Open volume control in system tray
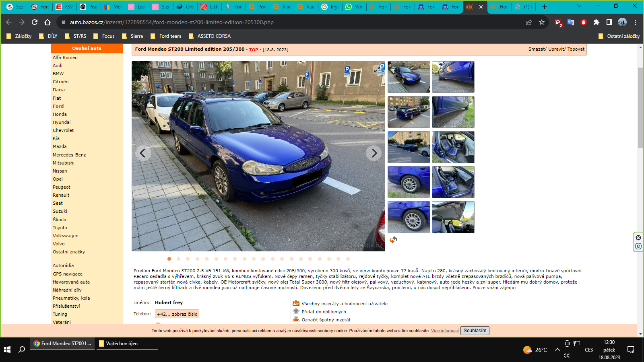644x362 pixels. 567,356
